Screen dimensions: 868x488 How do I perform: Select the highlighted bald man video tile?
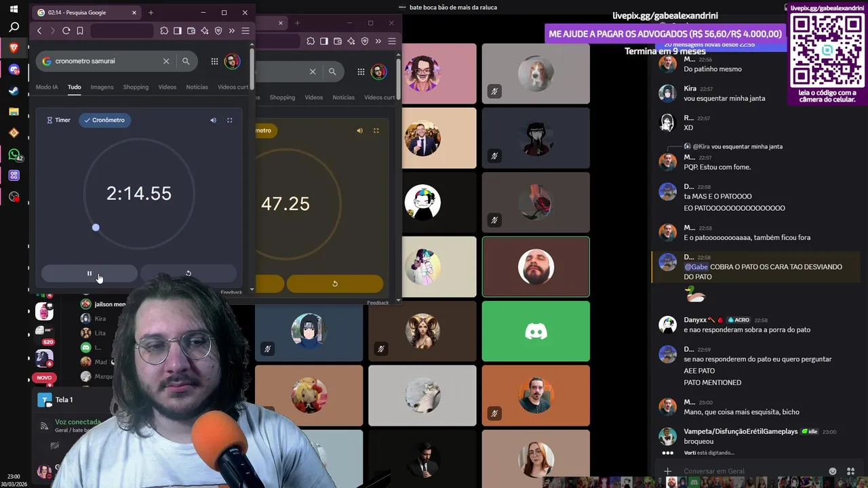(536, 267)
